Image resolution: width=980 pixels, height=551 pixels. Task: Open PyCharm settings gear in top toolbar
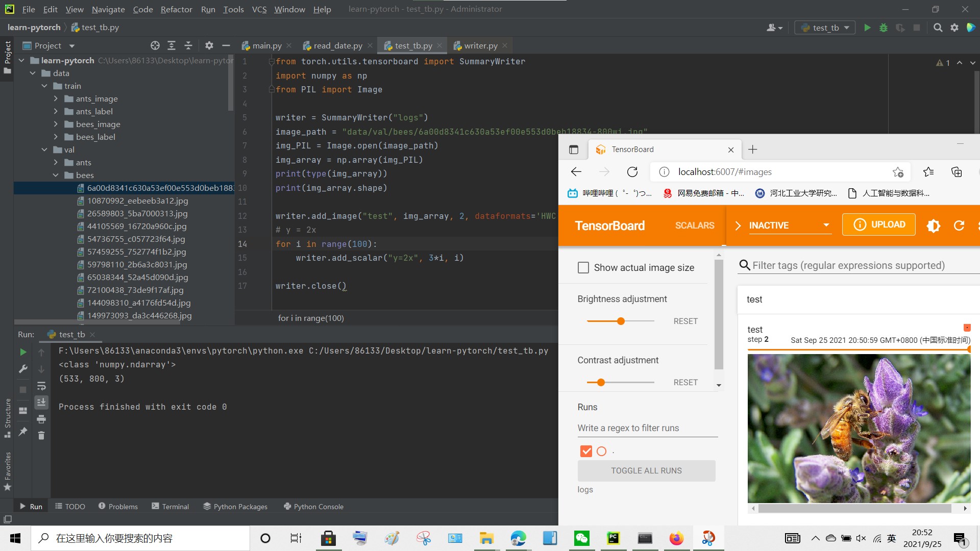954,28
